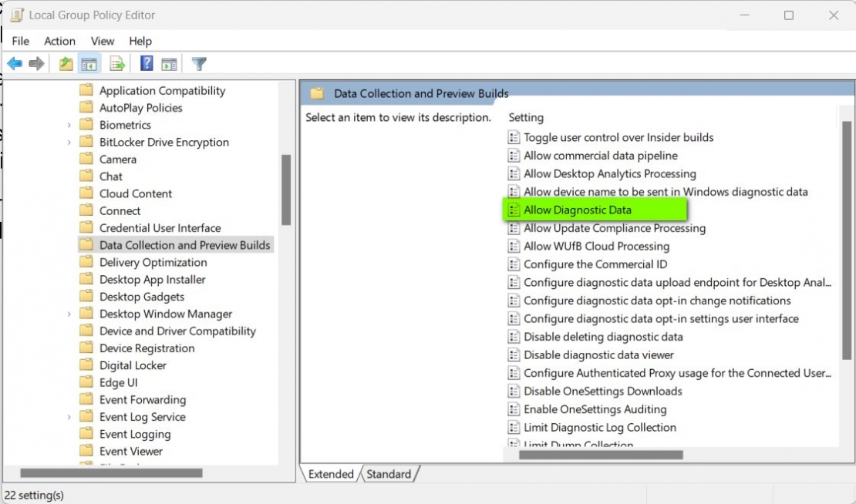Click the setting icon beside Allow Diagnostic Data
The height and width of the screenshot is (504, 856).
(514, 210)
